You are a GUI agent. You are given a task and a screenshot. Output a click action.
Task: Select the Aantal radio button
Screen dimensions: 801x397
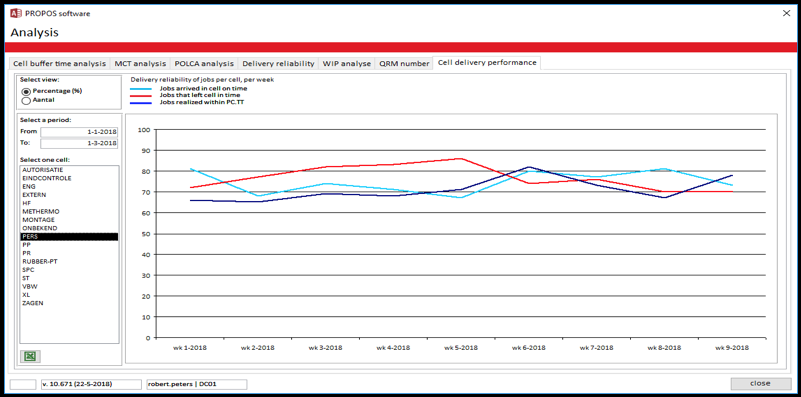coord(26,100)
